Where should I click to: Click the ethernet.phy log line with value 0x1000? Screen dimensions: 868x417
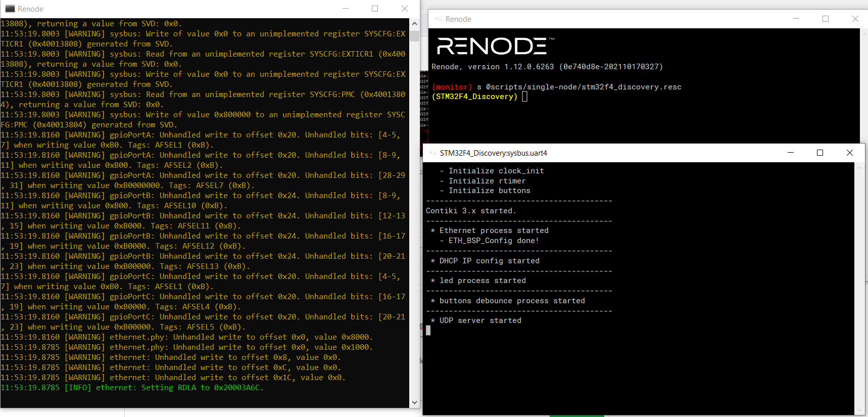point(186,347)
